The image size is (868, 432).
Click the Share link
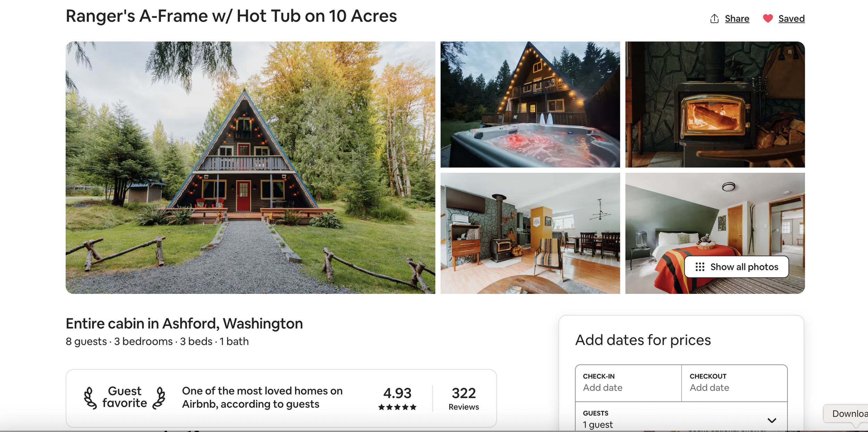[737, 18]
